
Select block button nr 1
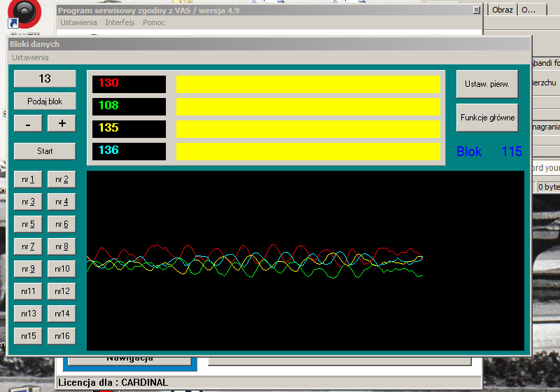click(x=28, y=180)
